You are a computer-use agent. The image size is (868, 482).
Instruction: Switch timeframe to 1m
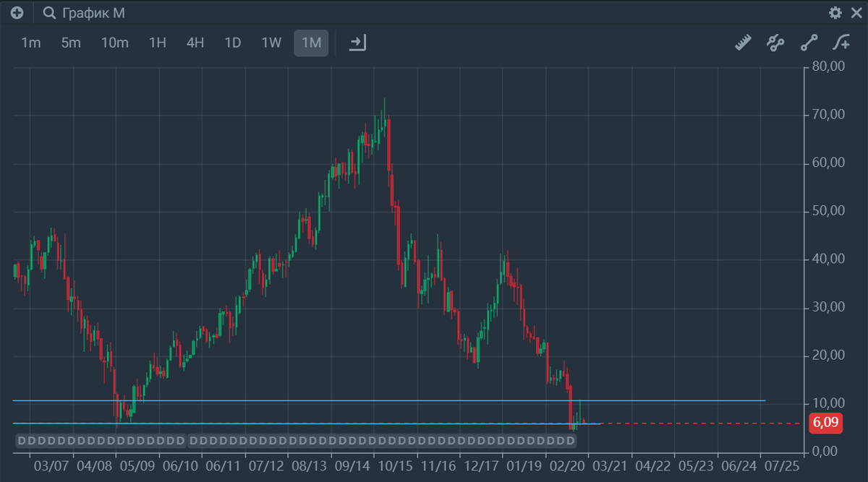pyautogui.click(x=31, y=43)
